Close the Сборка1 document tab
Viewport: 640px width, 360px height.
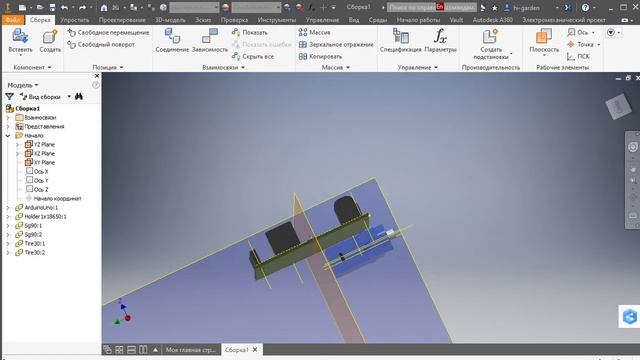(x=255, y=350)
